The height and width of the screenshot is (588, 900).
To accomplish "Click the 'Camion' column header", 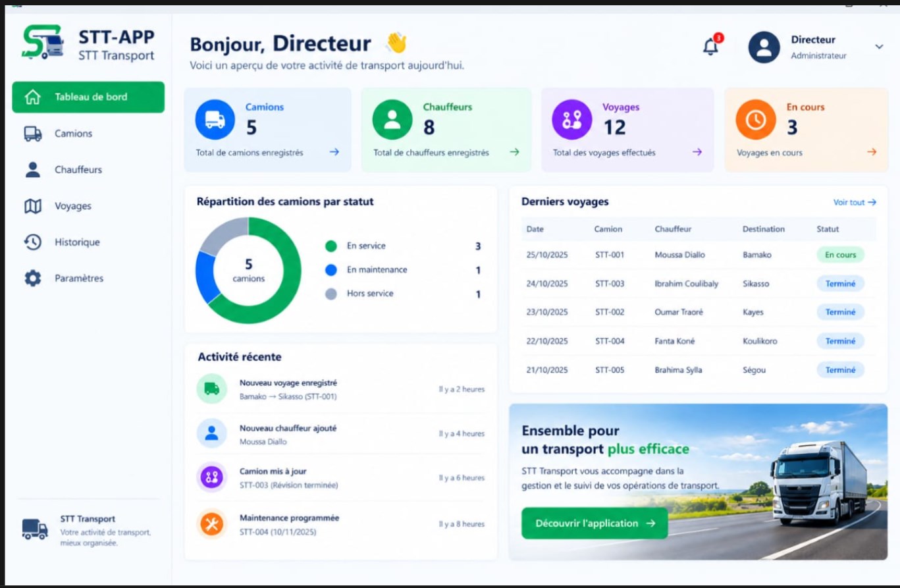I will (x=608, y=229).
